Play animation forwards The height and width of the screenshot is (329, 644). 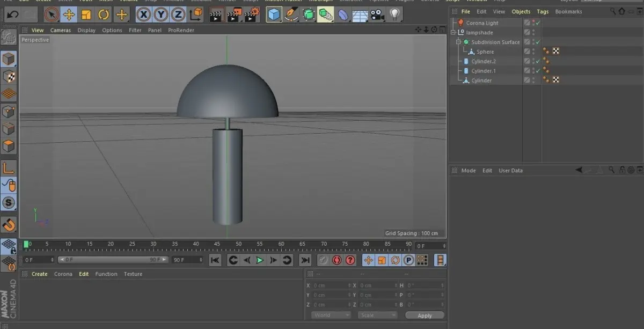click(260, 260)
